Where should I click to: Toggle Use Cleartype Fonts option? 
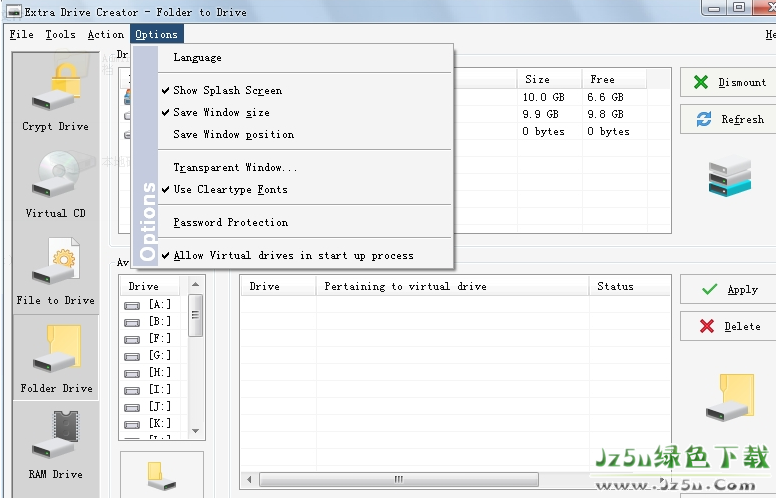[x=305, y=190]
